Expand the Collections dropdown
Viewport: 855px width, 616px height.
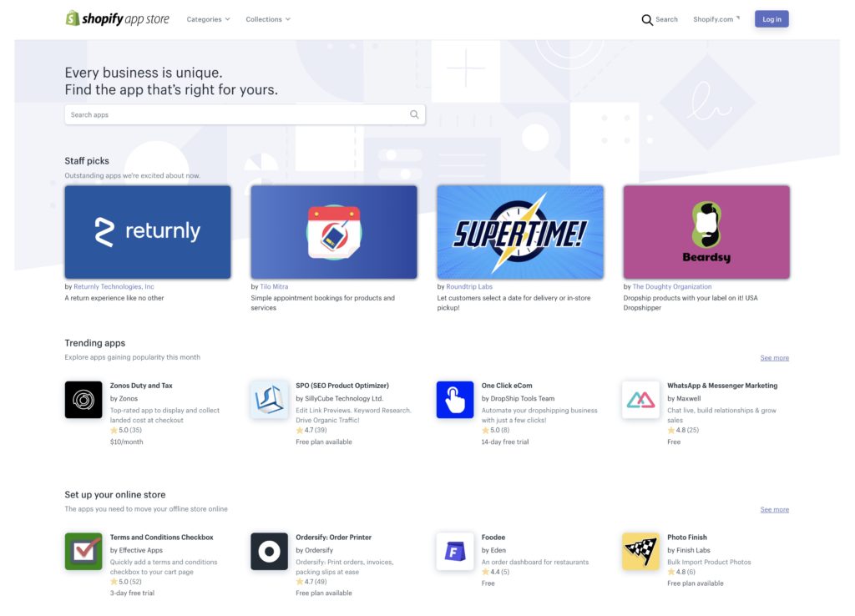(x=267, y=18)
